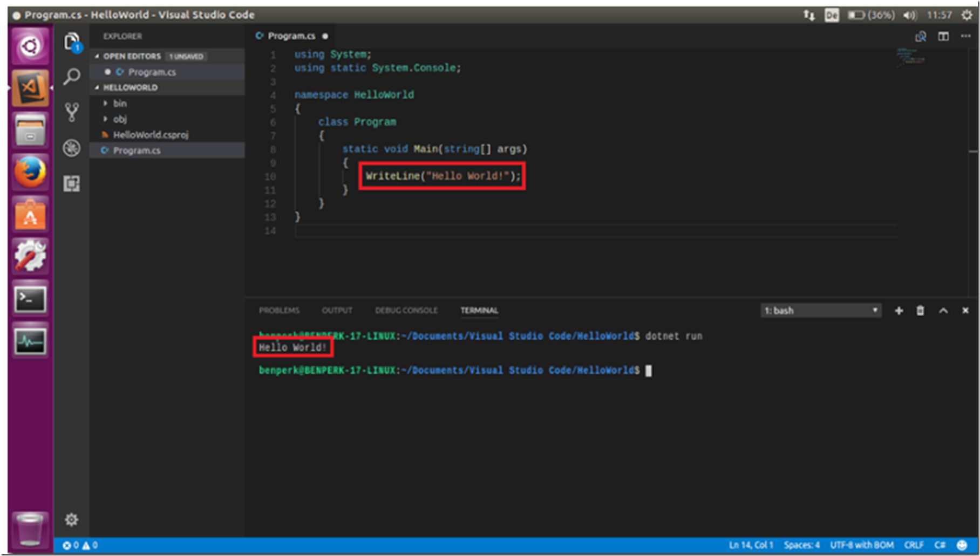Click the clock showing 11:57

click(939, 15)
